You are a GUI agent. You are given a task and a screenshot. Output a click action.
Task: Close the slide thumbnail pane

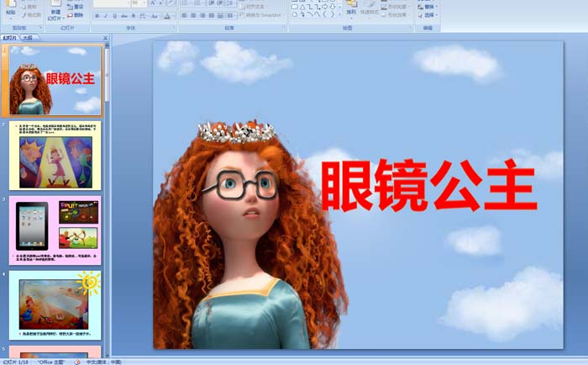(105, 38)
